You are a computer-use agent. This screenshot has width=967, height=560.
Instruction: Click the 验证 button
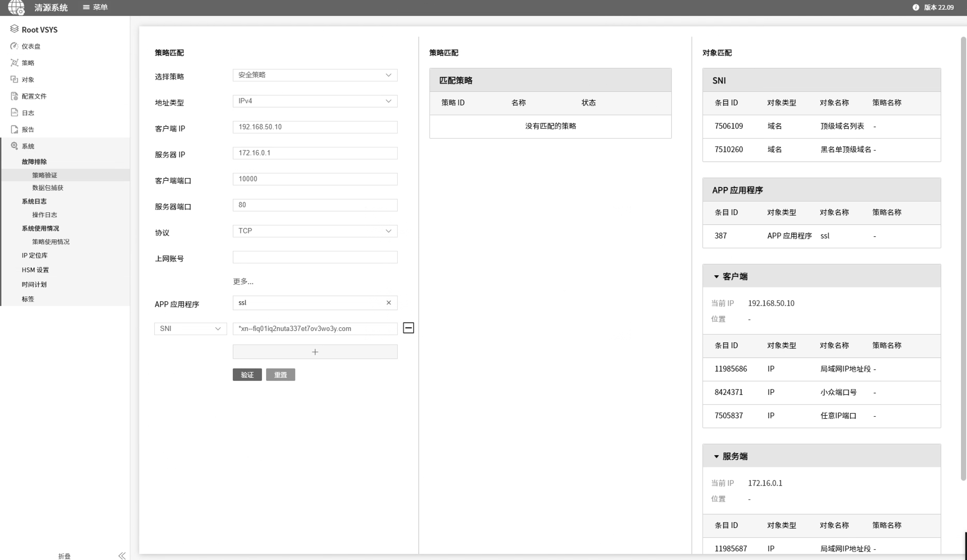[x=247, y=375]
